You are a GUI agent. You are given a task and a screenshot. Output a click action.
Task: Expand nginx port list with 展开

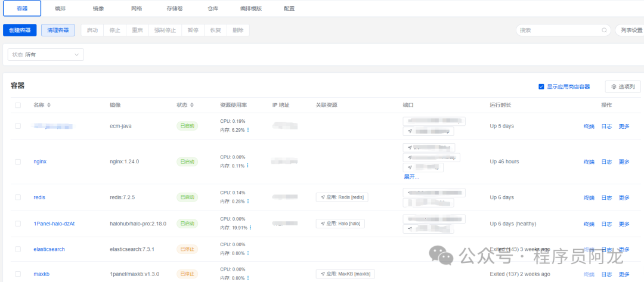tap(411, 177)
